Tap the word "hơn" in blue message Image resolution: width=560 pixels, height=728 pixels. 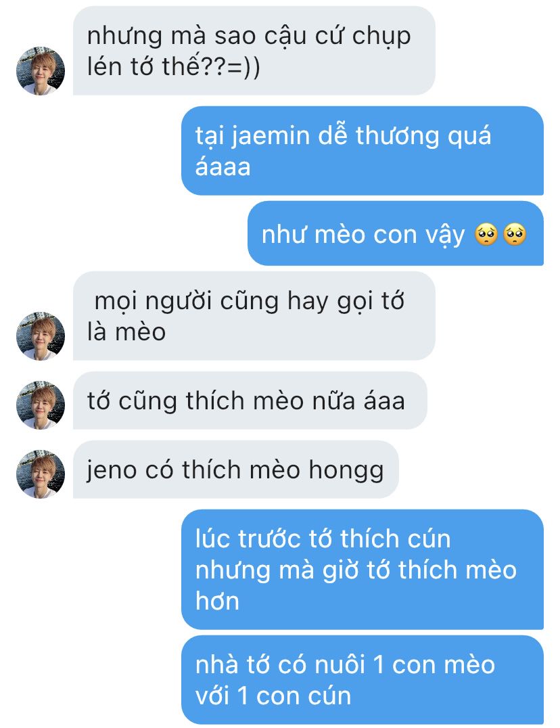pyautogui.click(x=217, y=601)
